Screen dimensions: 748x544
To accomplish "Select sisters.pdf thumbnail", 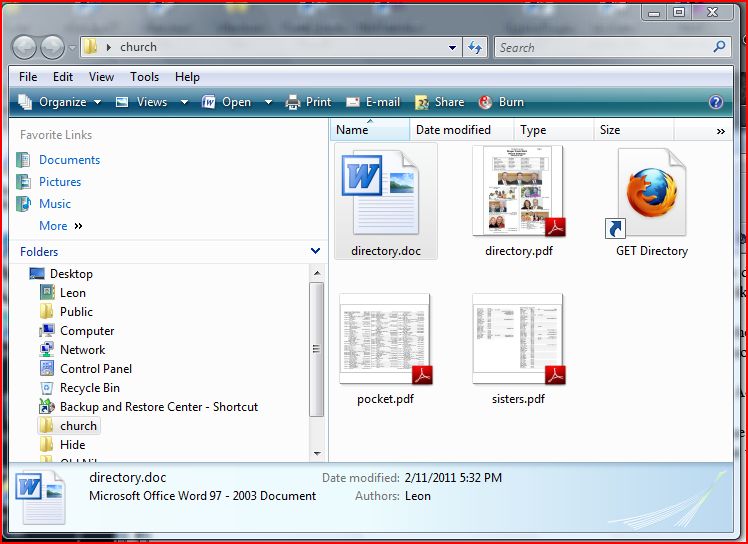I will (519, 339).
